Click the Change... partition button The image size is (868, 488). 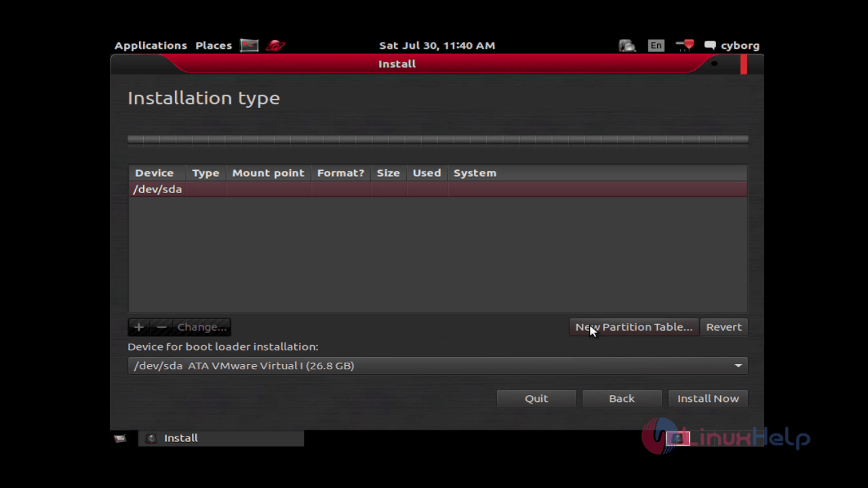point(201,327)
